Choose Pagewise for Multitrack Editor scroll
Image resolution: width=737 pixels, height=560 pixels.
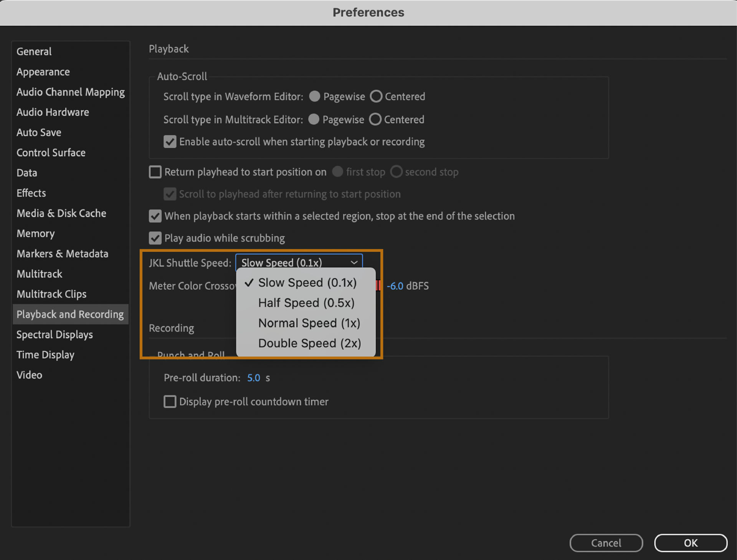tap(314, 120)
